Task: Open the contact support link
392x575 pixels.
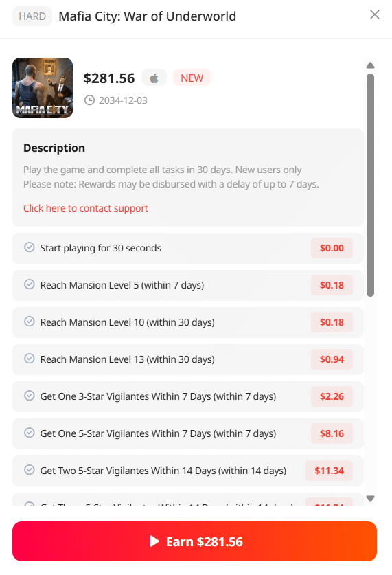Action: click(x=86, y=208)
